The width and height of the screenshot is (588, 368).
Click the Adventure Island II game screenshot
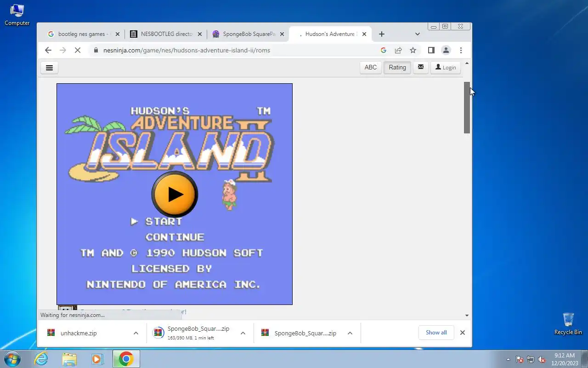point(175,194)
